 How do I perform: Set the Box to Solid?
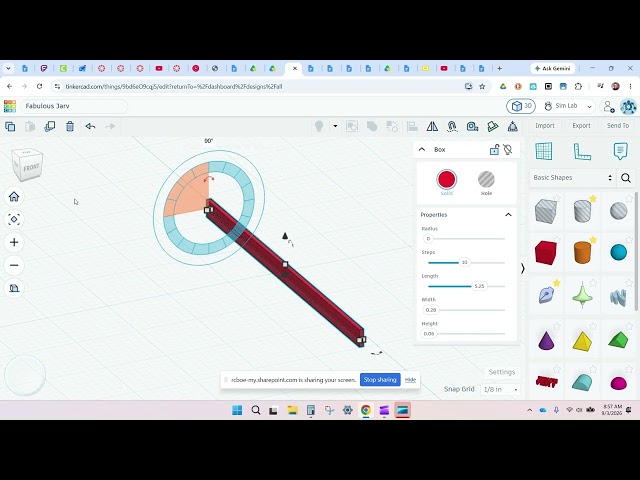point(447,182)
